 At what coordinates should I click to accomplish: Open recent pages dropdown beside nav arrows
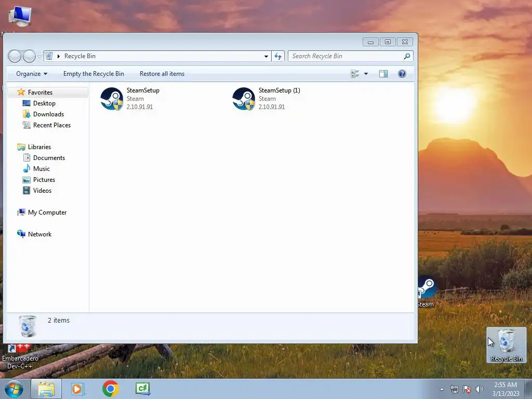39,56
